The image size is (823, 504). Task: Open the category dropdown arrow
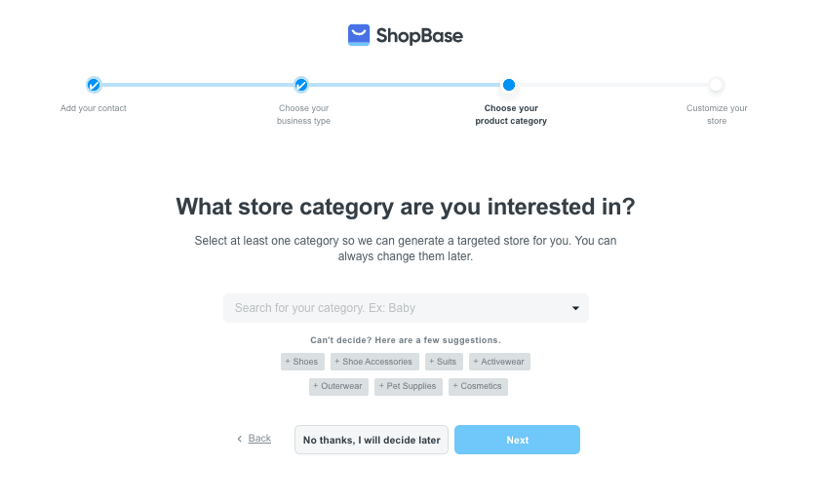click(575, 308)
